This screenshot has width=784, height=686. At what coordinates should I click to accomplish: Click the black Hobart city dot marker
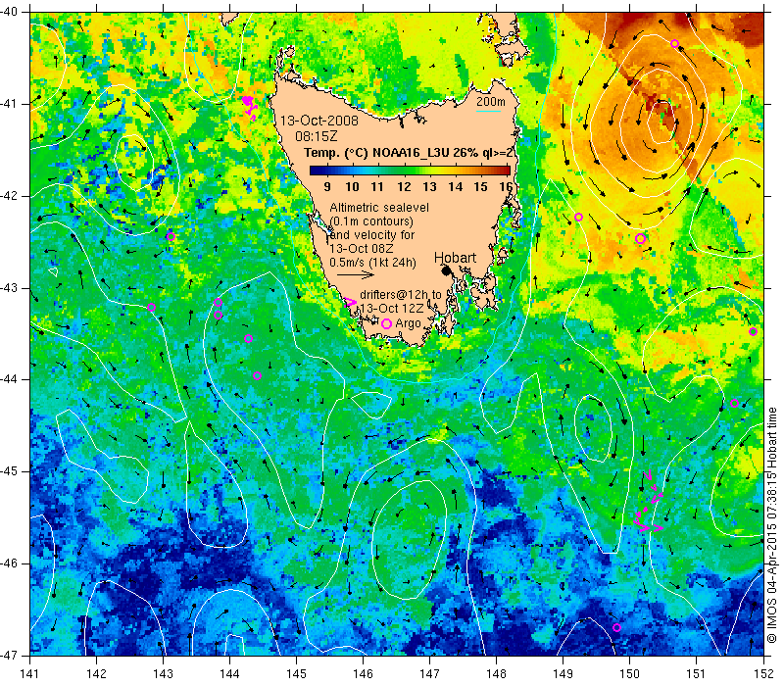click(447, 270)
